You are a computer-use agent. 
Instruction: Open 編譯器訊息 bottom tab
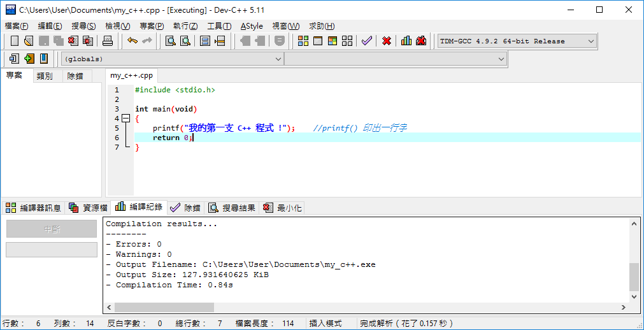tap(33, 208)
